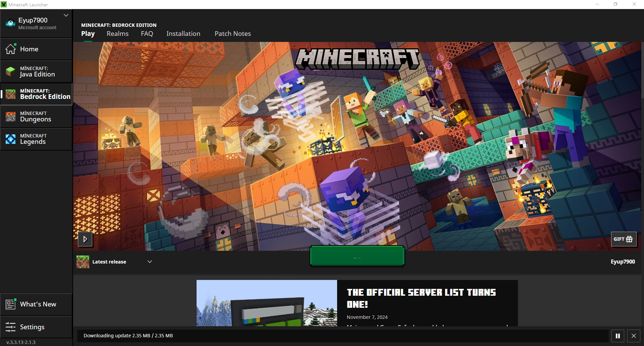The height and width of the screenshot is (346, 644).
Task: Switch to the Installation tab
Action: coord(183,34)
